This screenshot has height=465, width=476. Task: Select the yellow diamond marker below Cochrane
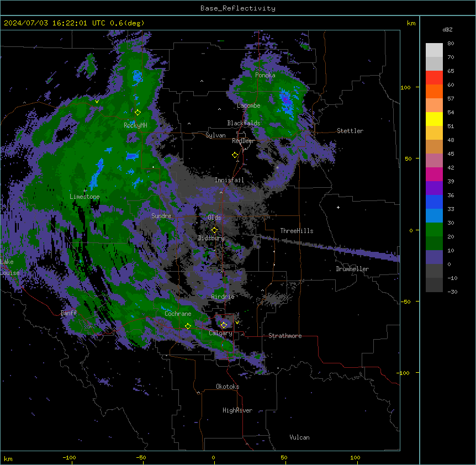coord(188,326)
